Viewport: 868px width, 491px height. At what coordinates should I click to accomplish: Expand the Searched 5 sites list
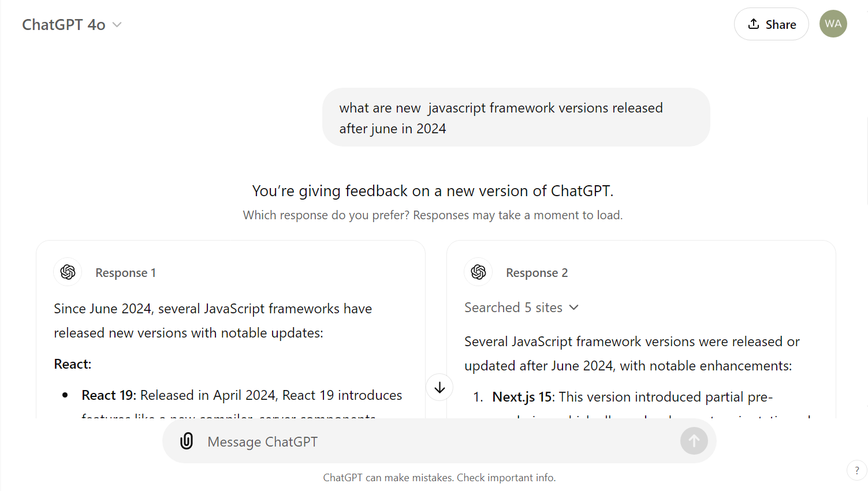pyautogui.click(x=521, y=308)
